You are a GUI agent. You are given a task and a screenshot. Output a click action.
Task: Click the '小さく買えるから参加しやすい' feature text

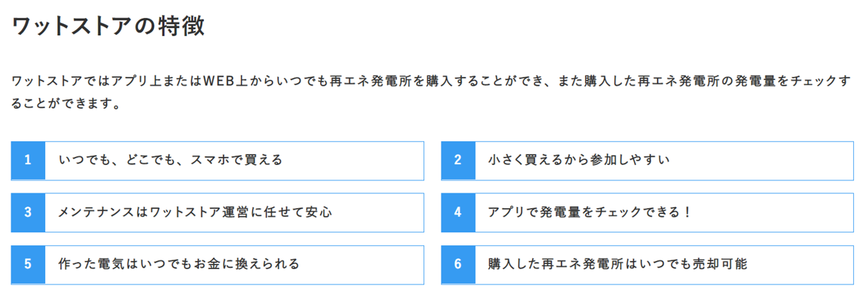point(579,160)
